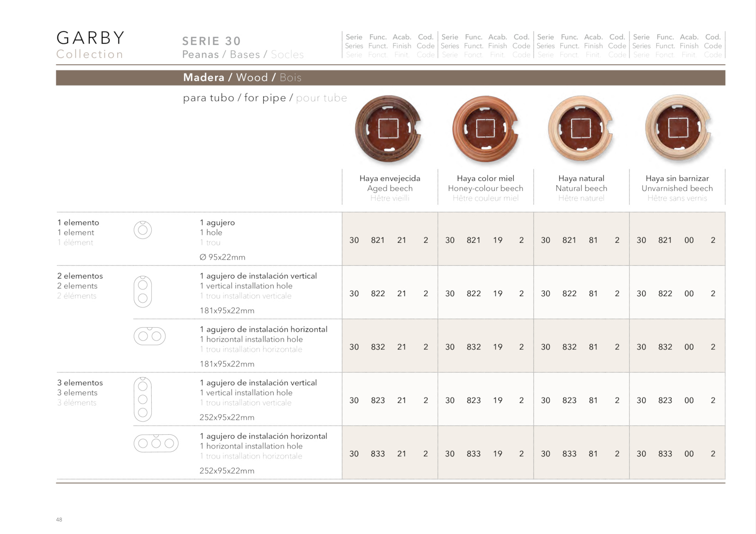Screen dimensions: 756x534
Task: Click finish code 19 in the 822 row
Action: [498, 293]
